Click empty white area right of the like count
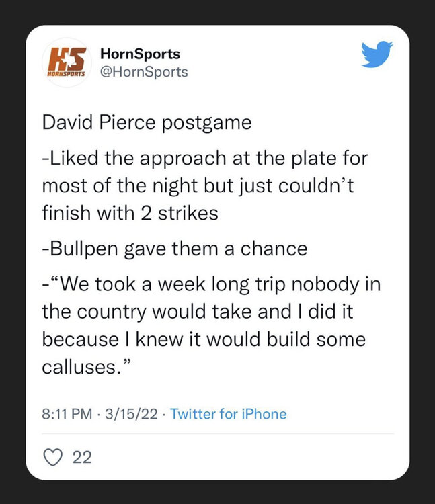Image resolution: width=435 pixels, height=504 pixels. click(x=269, y=458)
